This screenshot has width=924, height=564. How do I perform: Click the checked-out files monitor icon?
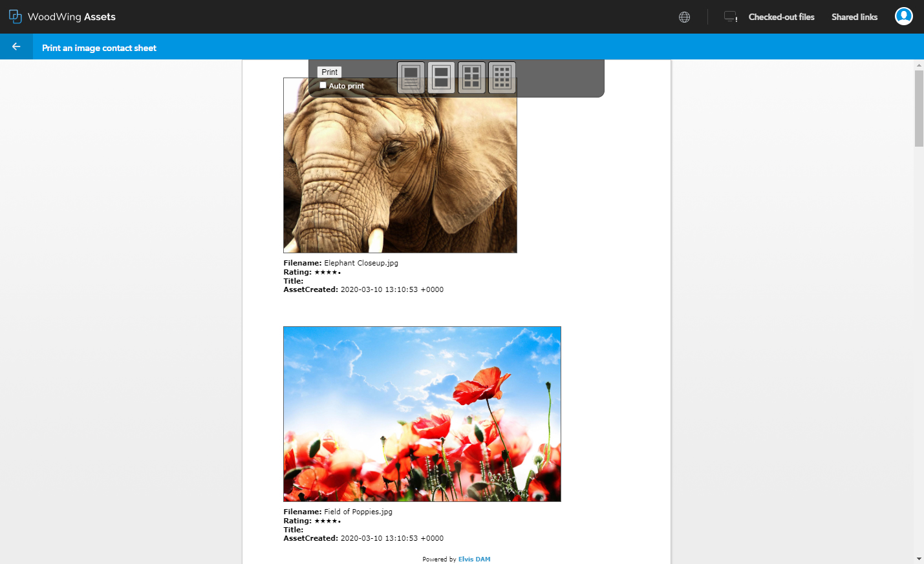pyautogui.click(x=731, y=17)
